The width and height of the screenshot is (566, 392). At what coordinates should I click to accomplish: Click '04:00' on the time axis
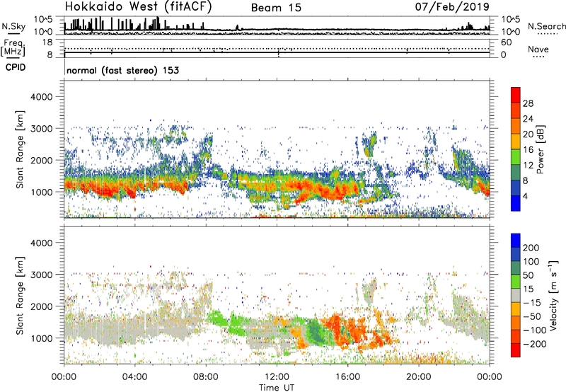(x=134, y=377)
